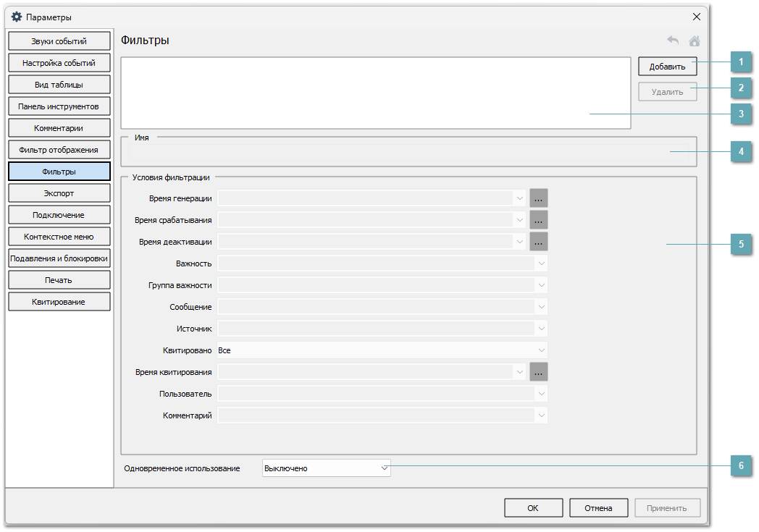Open the Печать settings section
Image resolution: width=759 pixels, height=532 pixels.
pyautogui.click(x=59, y=279)
